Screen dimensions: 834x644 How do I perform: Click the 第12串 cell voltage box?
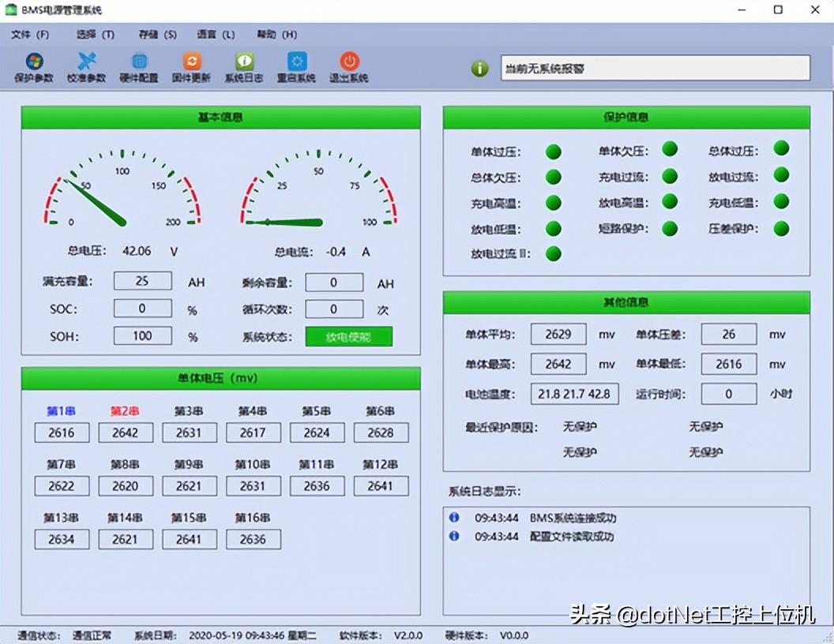(381, 486)
